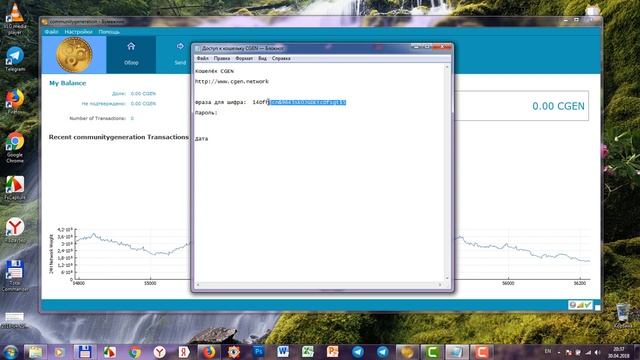Screen dimensions: 640x360
Task: Open Excel from taskbar
Action: (x=308, y=352)
